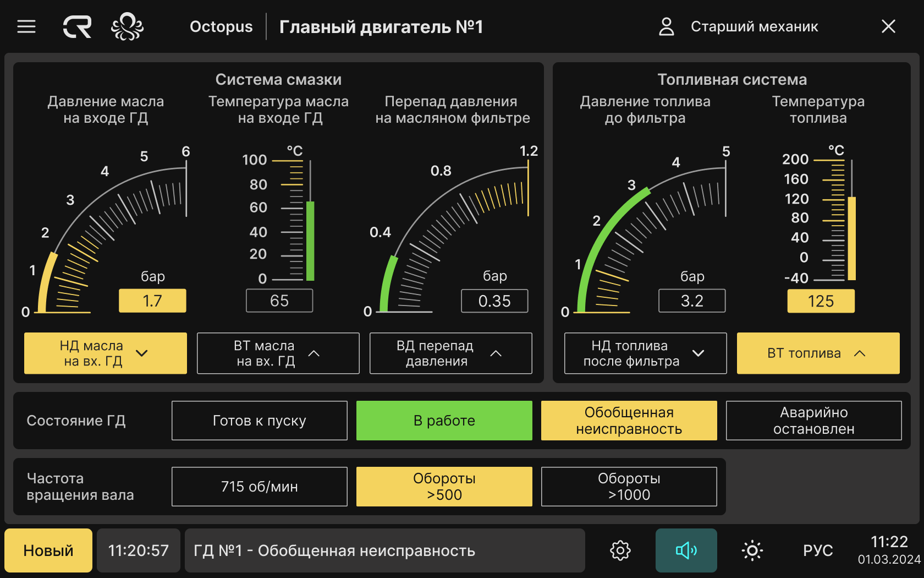Image resolution: width=924 pixels, height=578 pixels.
Task: Click the Топливная система heading
Action: pos(732,79)
